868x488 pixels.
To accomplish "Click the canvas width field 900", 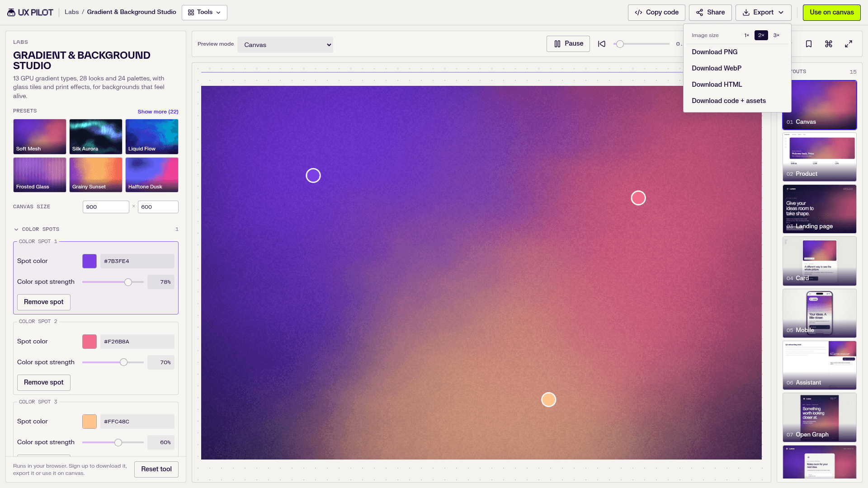I will [106, 207].
